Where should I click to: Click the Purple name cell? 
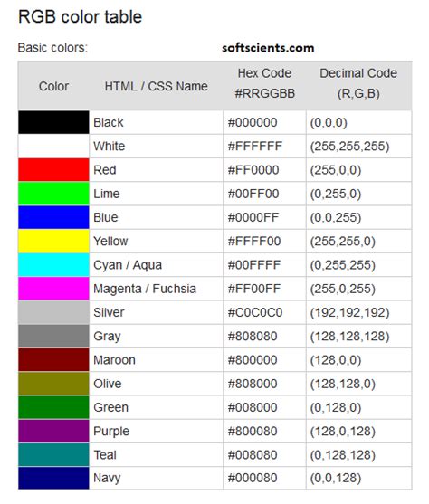[x=156, y=432]
